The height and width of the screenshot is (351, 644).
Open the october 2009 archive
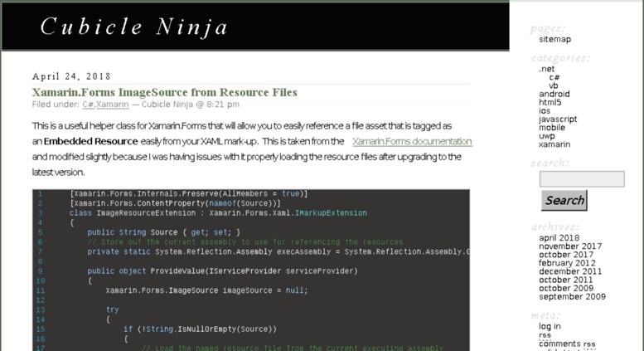[566, 288]
